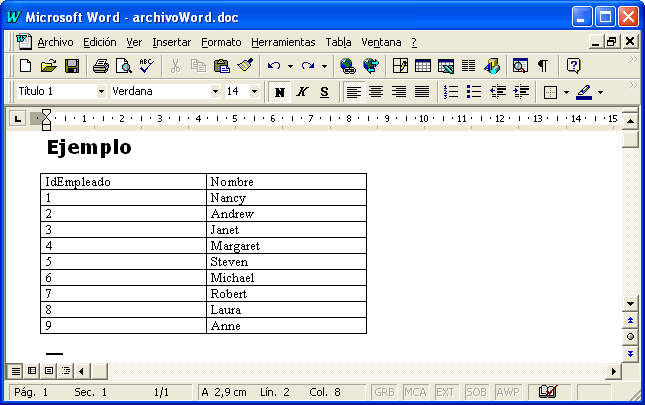Show paragraph marks with the pilcrow icon
This screenshot has width=645, height=405.
coord(543,66)
